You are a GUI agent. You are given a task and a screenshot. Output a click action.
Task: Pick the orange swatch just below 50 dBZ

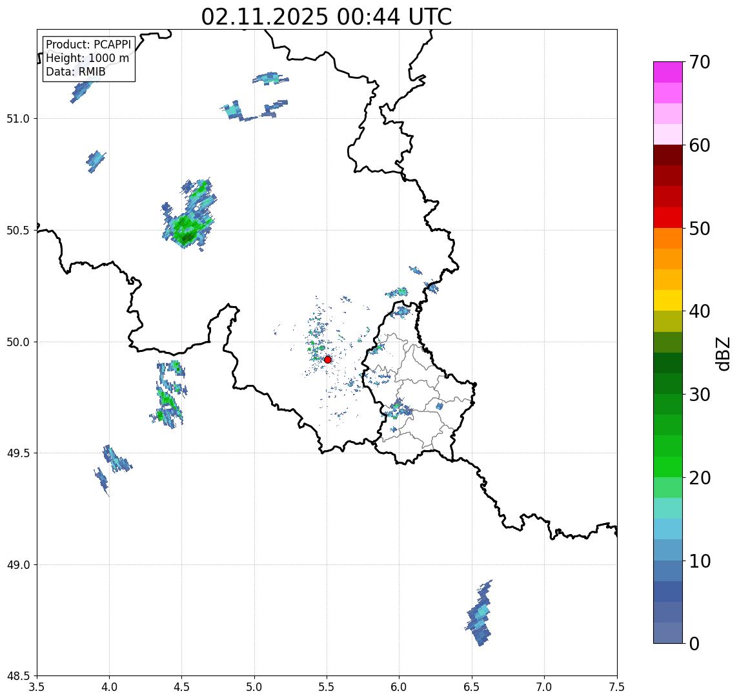(x=668, y=238)
